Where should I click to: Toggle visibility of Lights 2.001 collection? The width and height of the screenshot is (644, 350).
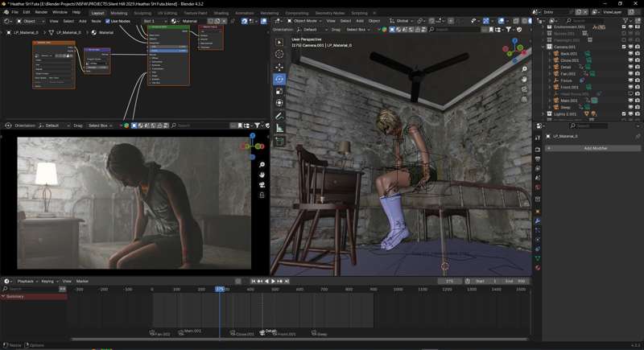point(630,114)
